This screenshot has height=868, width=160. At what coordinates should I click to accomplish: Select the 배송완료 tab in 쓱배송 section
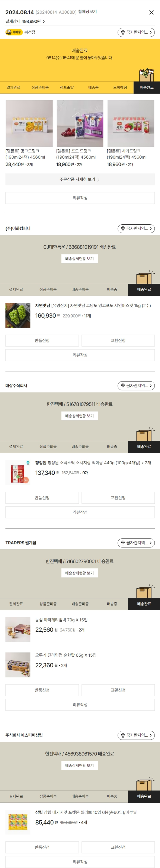pyautogui.click(x=147, y=87)
